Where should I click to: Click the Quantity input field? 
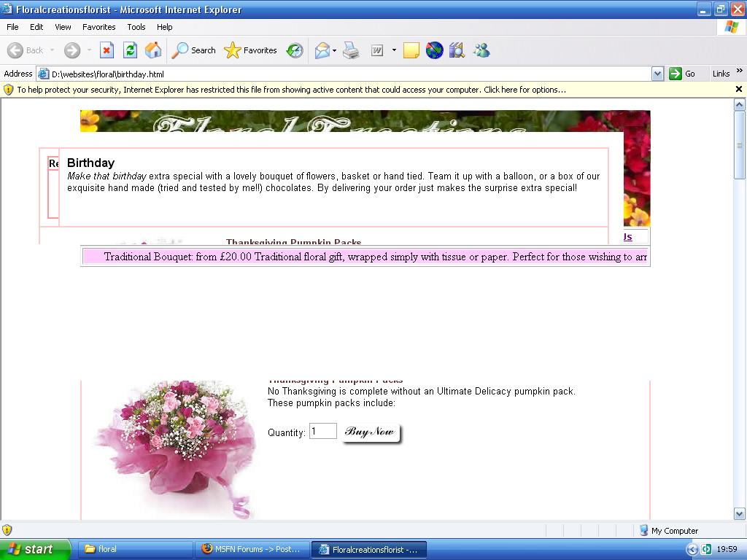(323, 432)
